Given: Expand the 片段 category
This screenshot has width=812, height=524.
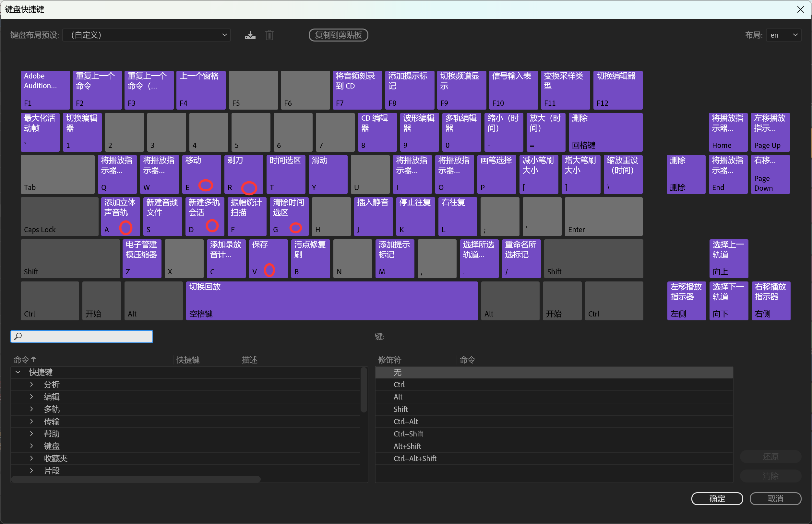Looking at the screenshot, I should 31,470.
